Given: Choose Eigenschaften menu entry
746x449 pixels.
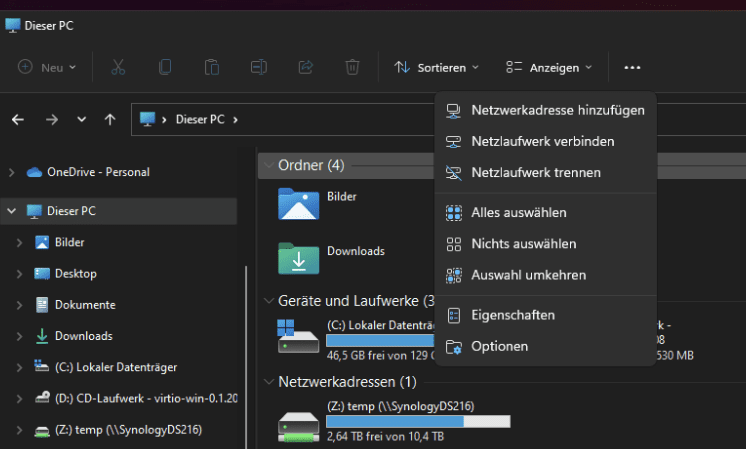Looking at the screenshot, I should tap(546, 315).
